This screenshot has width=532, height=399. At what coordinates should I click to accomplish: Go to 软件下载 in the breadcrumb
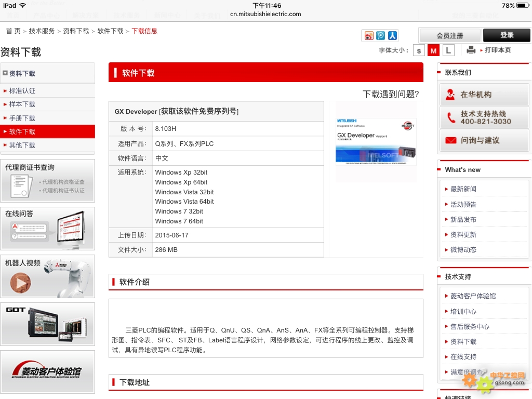110,31
